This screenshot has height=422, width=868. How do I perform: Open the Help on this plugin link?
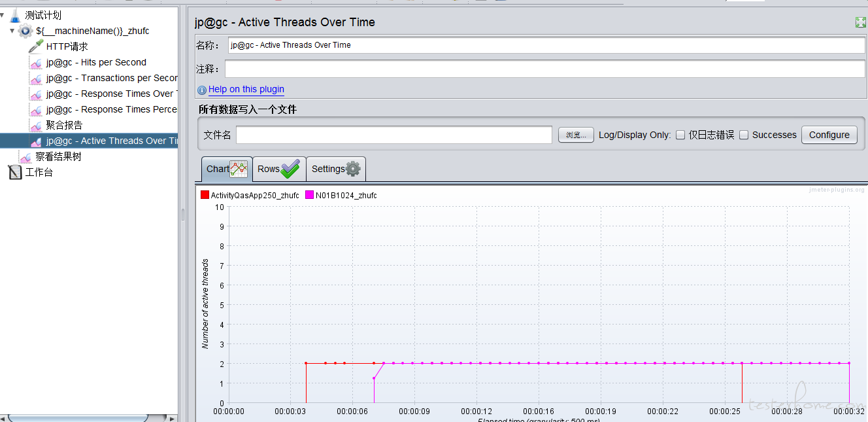[x=246, y=90]
